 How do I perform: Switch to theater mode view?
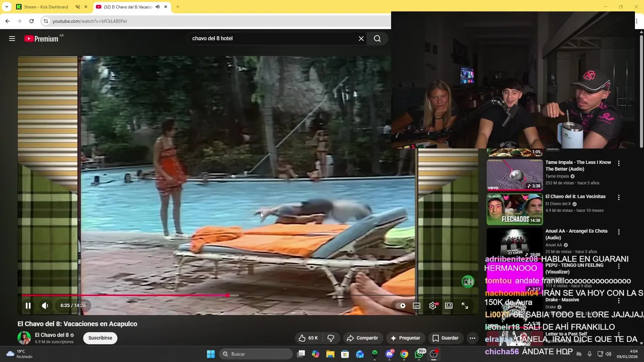(x=449, y=305)
